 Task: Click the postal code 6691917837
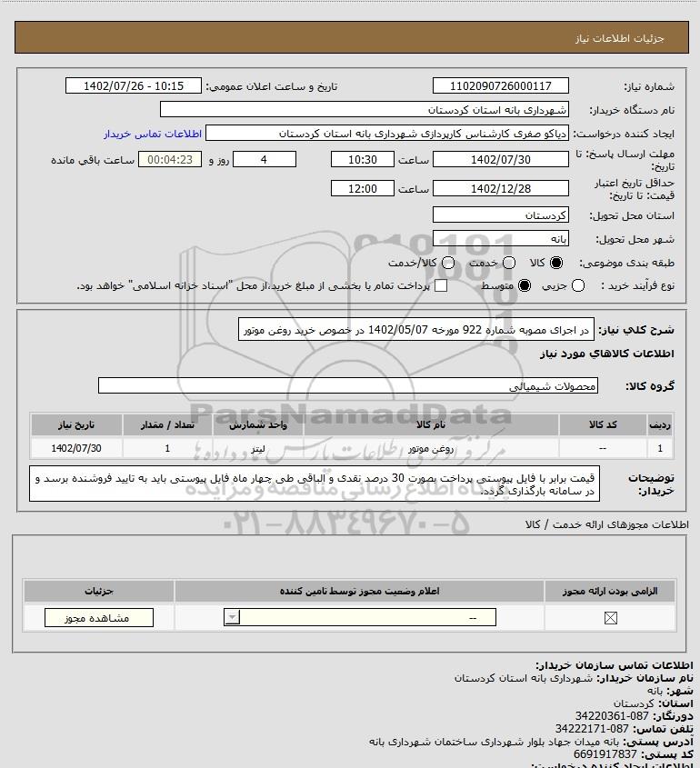click(x=605, y=753)
